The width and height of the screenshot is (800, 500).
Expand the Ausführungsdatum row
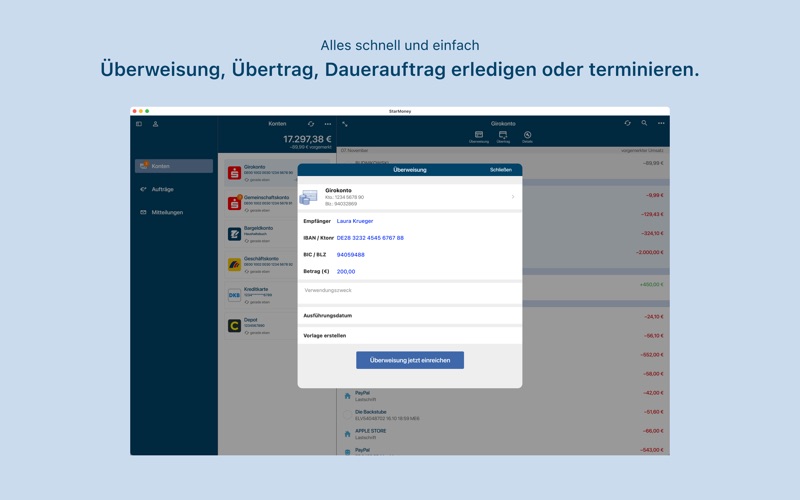[409, 315]
